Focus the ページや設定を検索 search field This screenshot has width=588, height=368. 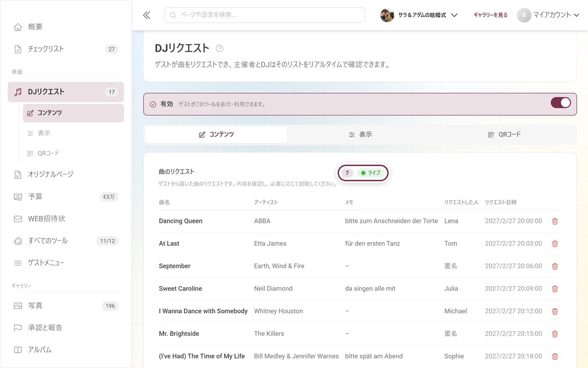[265, 15]
